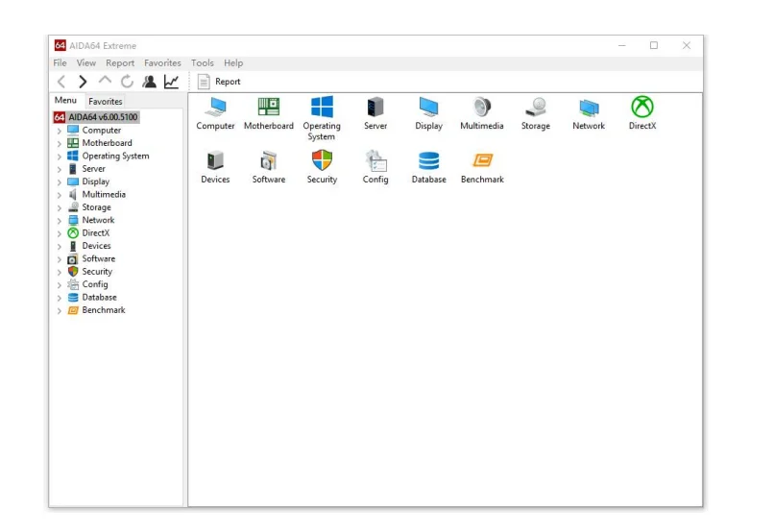The width and height of the screenshot is (774, 532).
Task: Go back with the left arrow toolbar button
Action: pyautogui.click(x=61, y=82)
